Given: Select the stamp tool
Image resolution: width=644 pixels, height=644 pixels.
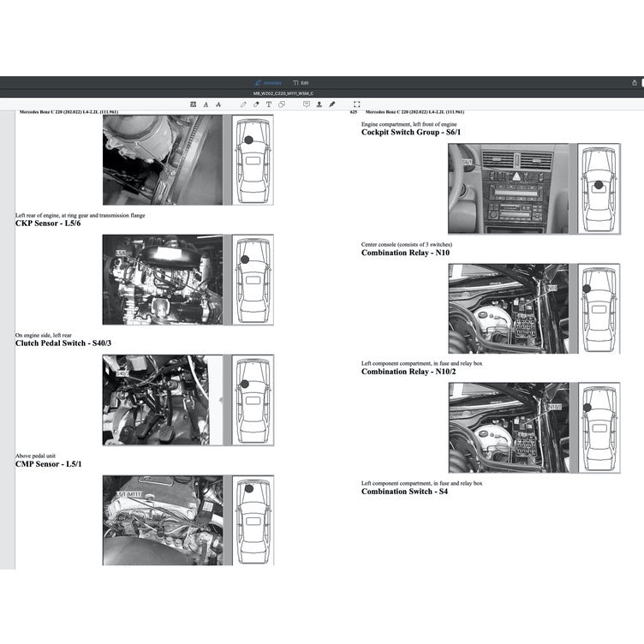Looking at the screenshot, I should pyautogui.click(x=319, y=104).
